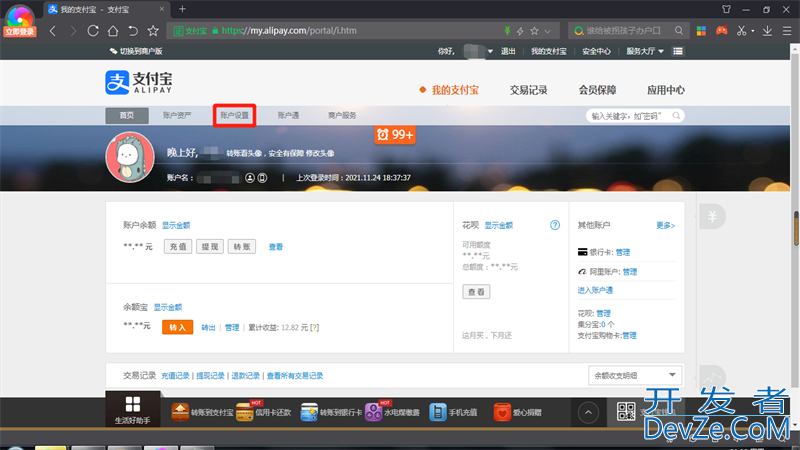Image resolution: width=800 pixels, height=450 pixels.
Task: Click the Huabei 查看 button
Action: click(476, 292)
